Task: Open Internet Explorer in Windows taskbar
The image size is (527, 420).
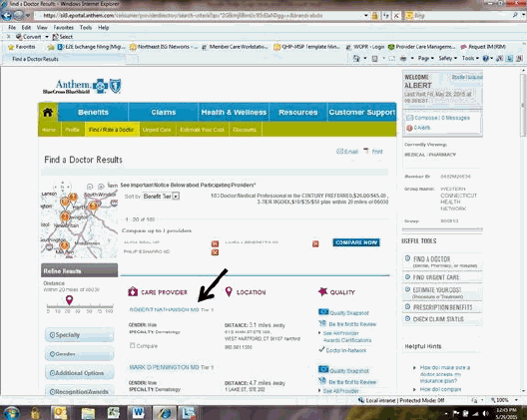Action: (165, 412)
